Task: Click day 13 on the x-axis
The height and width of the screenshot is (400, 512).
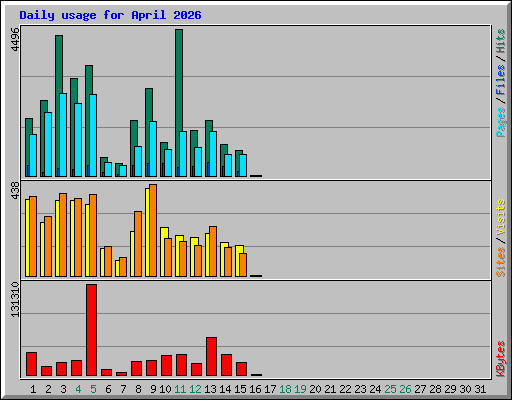Action: [210, 389]
